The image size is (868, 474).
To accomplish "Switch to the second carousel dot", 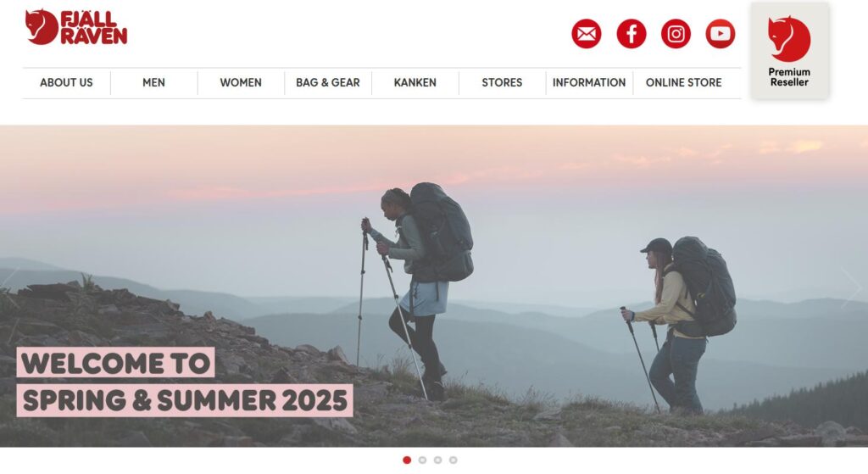I will [x=422, y=460].
